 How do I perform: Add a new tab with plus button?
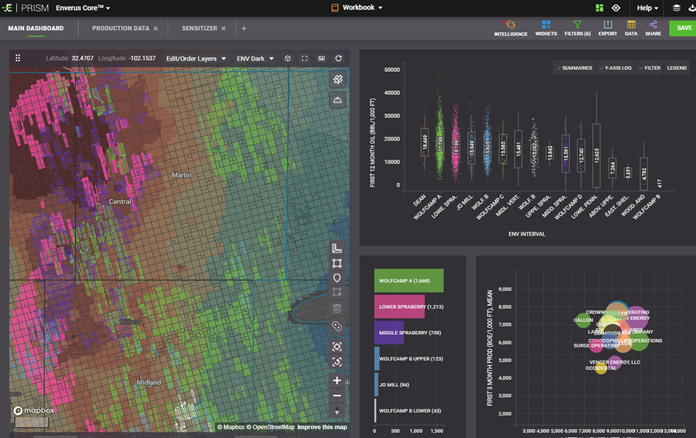click(243, 28)
